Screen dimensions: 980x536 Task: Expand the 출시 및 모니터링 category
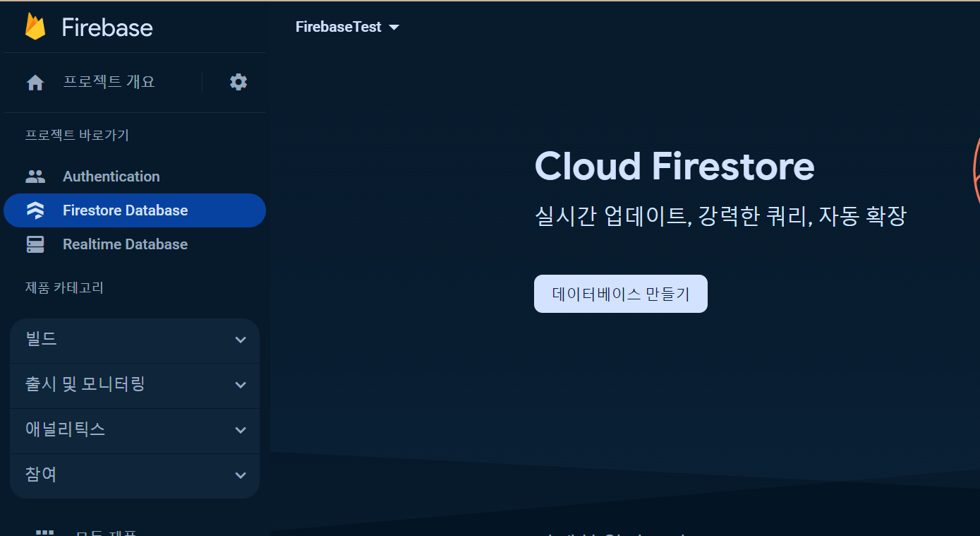(135, 386)
